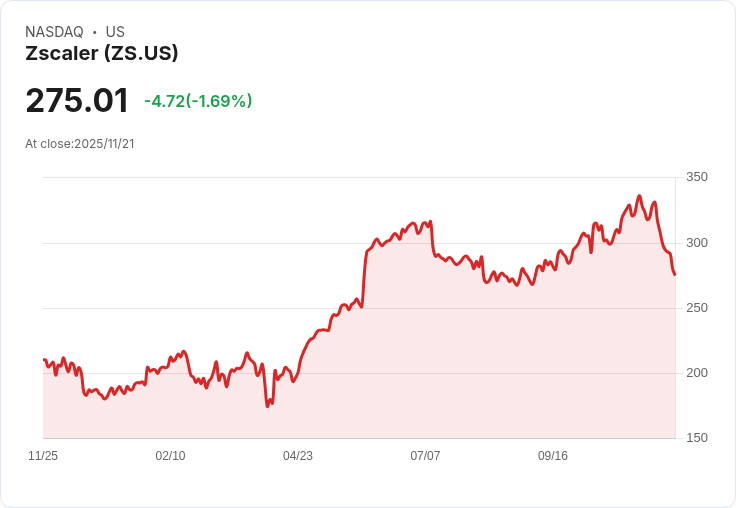Click the red -4.72(-1.69%) price change
Image resolution: width=736 pixels, height=508 pixels.
[198, 101]
